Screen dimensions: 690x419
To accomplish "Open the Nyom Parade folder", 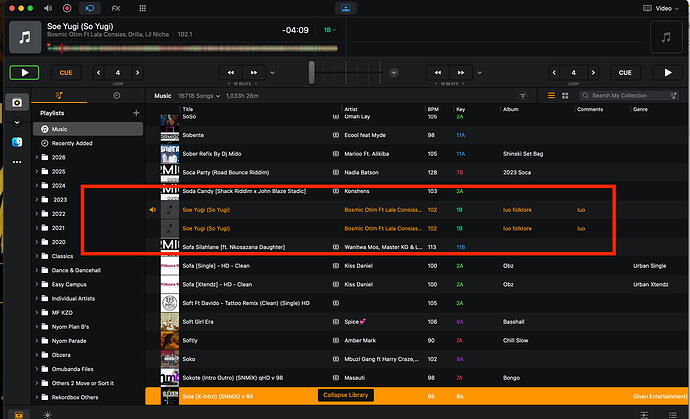I will pyautogui.click(x=69, y=341).
